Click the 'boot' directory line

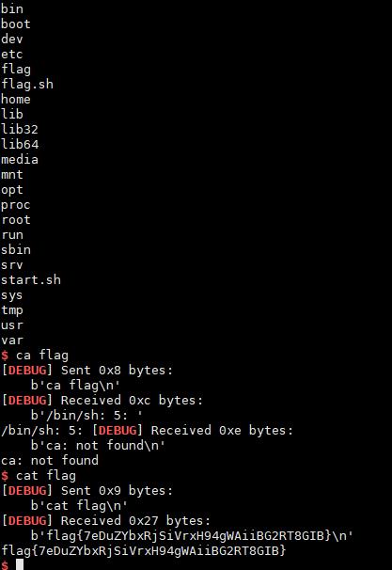click(x=16, y=24)
